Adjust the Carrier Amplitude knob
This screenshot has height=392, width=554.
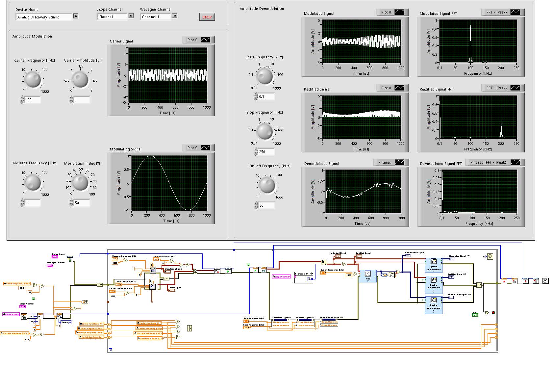80,80
